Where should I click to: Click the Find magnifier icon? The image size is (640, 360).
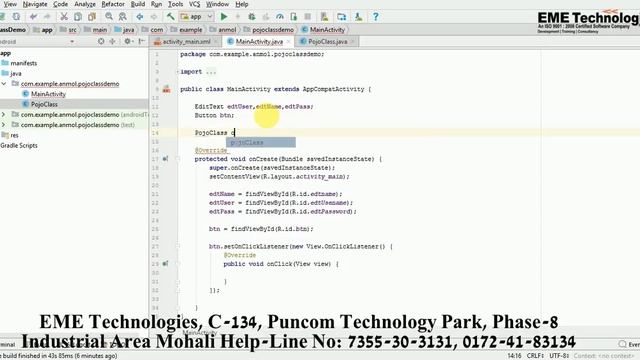point(109,17)
